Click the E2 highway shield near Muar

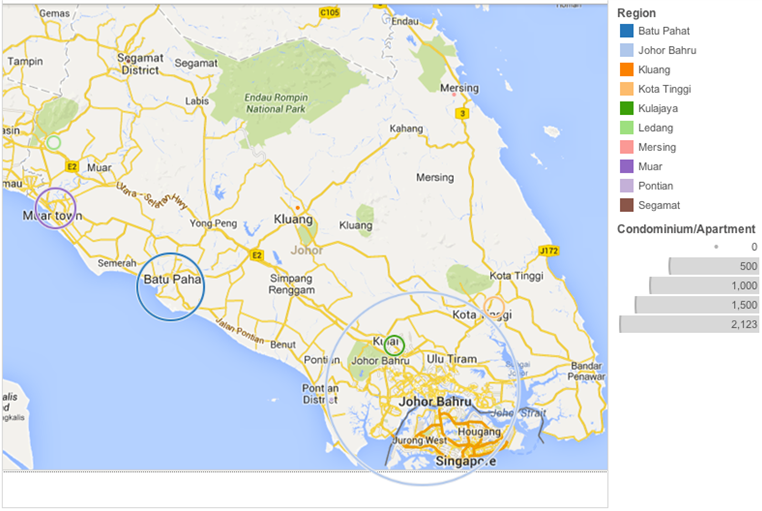pos(72,167)
